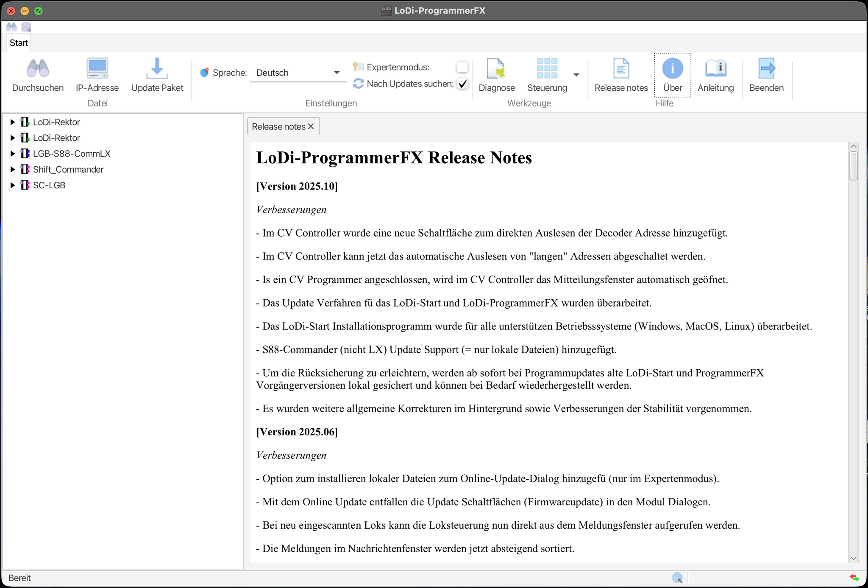Click the Hilfe group label

[x=664, y=103]
